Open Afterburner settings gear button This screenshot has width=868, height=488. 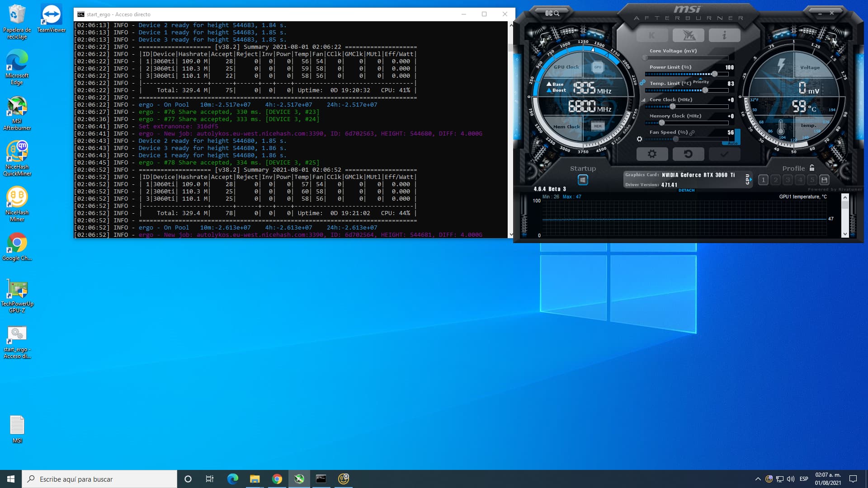point(652,154)
